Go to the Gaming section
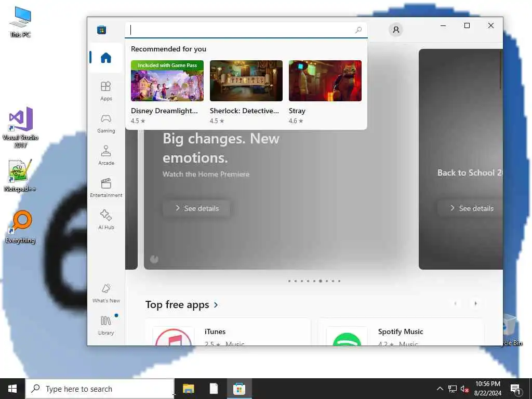 106,123
